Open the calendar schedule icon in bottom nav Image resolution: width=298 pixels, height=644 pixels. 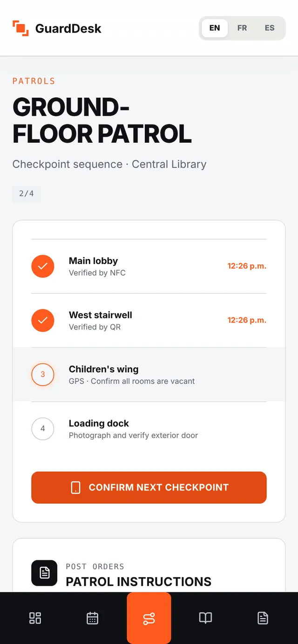92,618
